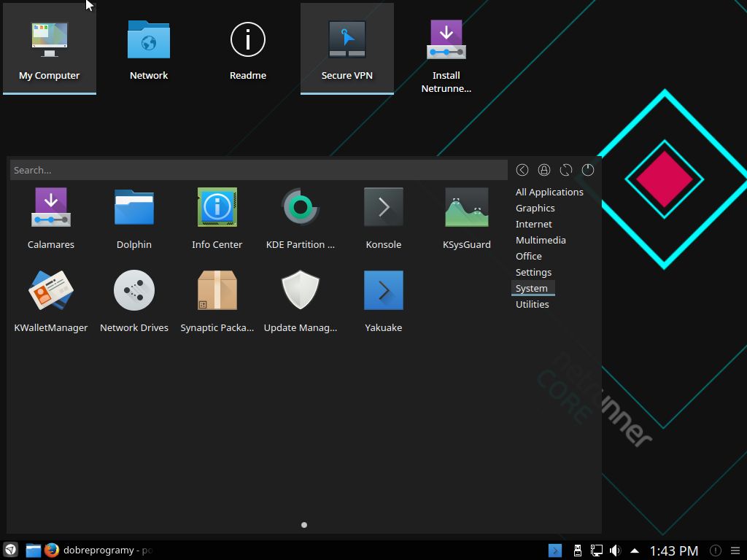Select Utilities category
This screenshot has width=747, height=560.
click(x=532, y=304)
